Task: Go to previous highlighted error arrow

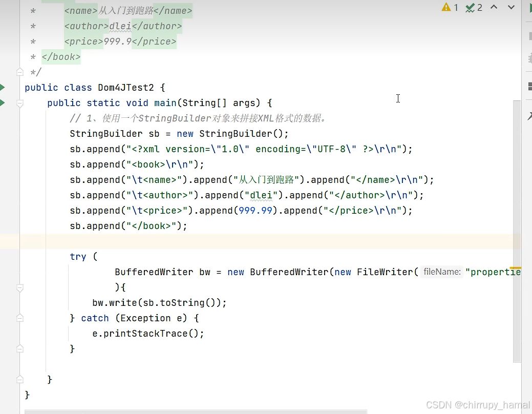Action: pos(494,7)
